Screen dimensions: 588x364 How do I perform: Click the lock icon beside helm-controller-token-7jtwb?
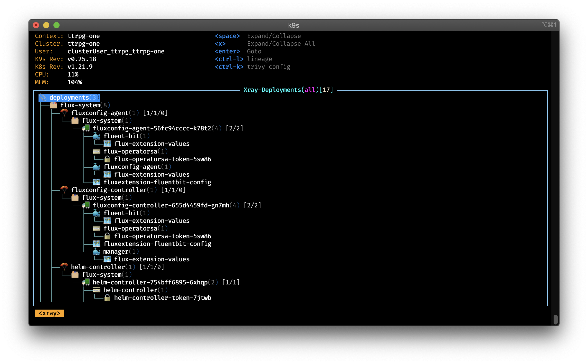[107, 298]
